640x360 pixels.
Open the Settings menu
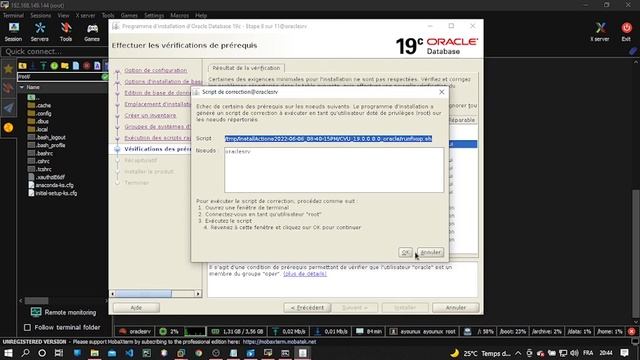[x=154, y=15]
